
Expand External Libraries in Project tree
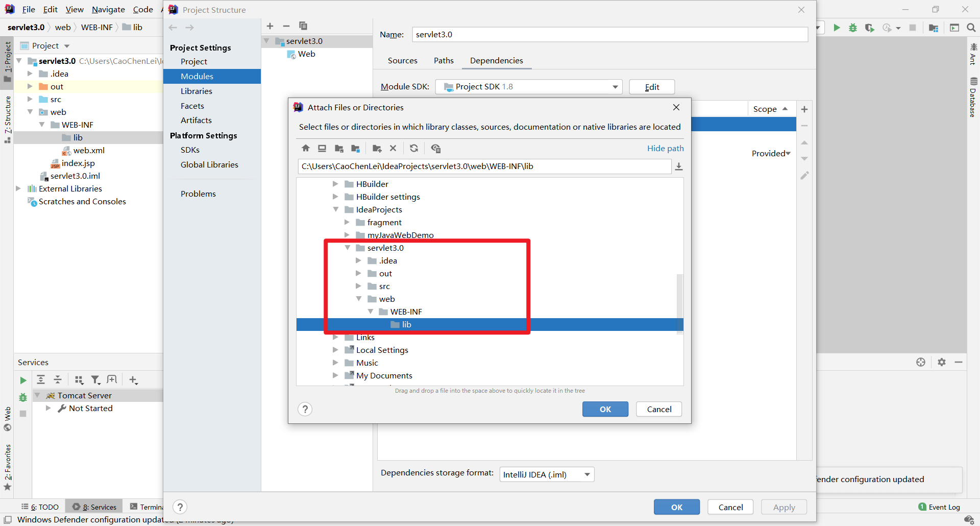18,188
